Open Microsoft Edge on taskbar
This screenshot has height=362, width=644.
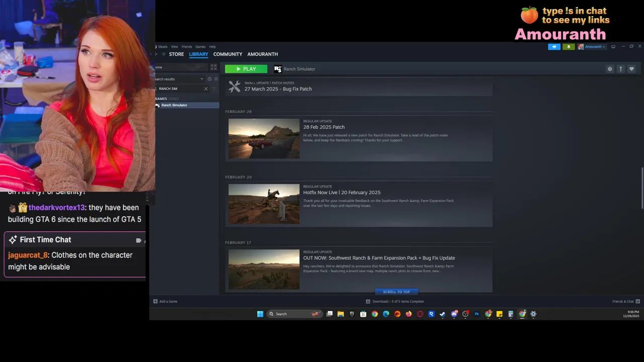(386, 314)
